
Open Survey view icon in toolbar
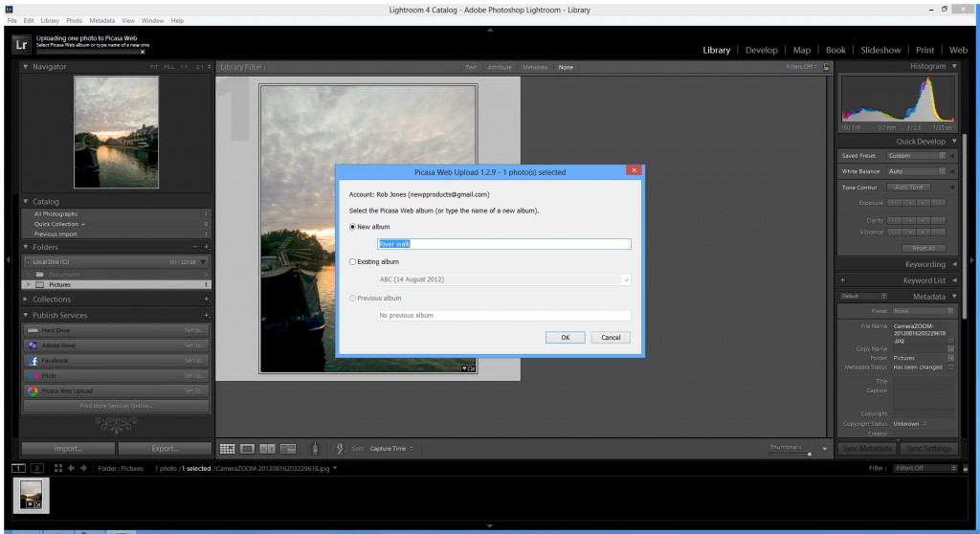tap(287, 448)
